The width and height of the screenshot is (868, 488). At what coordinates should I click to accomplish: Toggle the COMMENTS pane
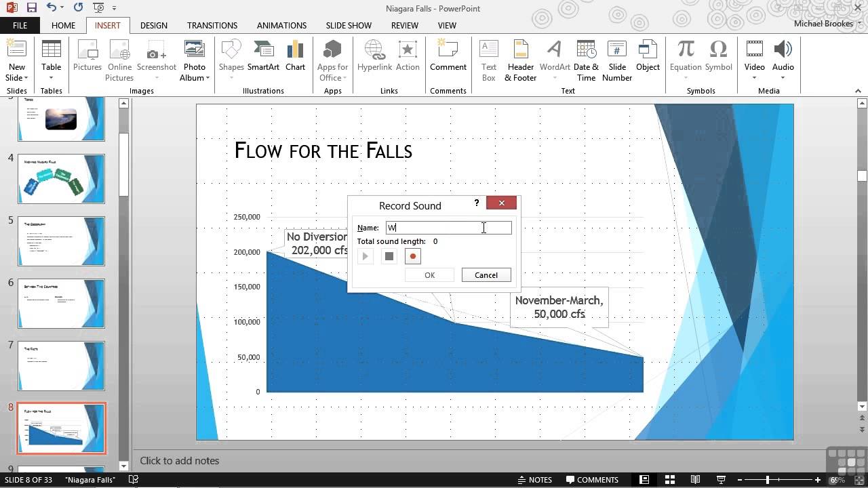point(592,479)
